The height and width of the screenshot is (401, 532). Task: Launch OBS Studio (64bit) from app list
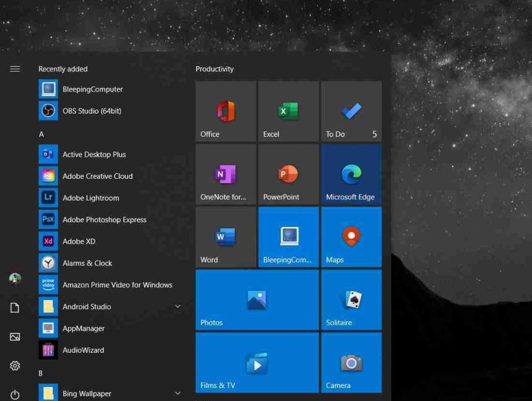coord(110,111)
